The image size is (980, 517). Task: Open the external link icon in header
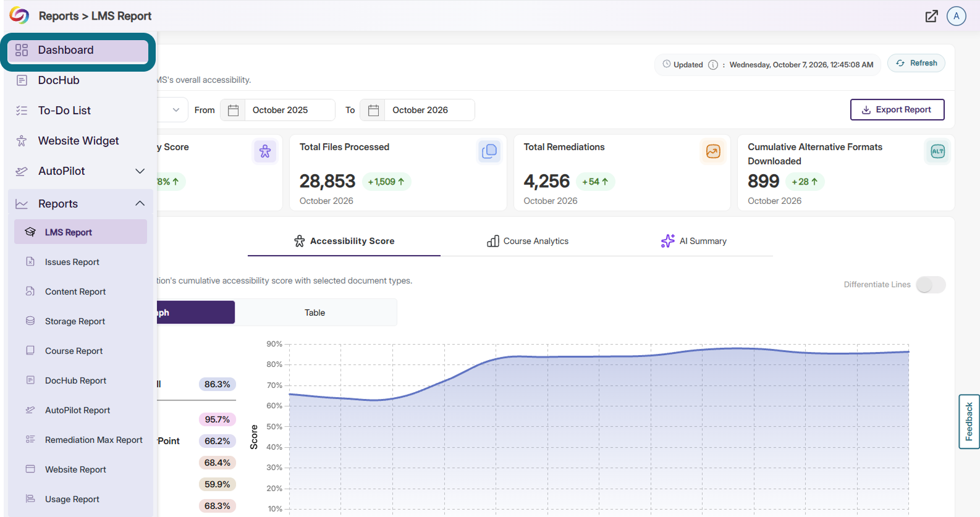tap(931, 16)
